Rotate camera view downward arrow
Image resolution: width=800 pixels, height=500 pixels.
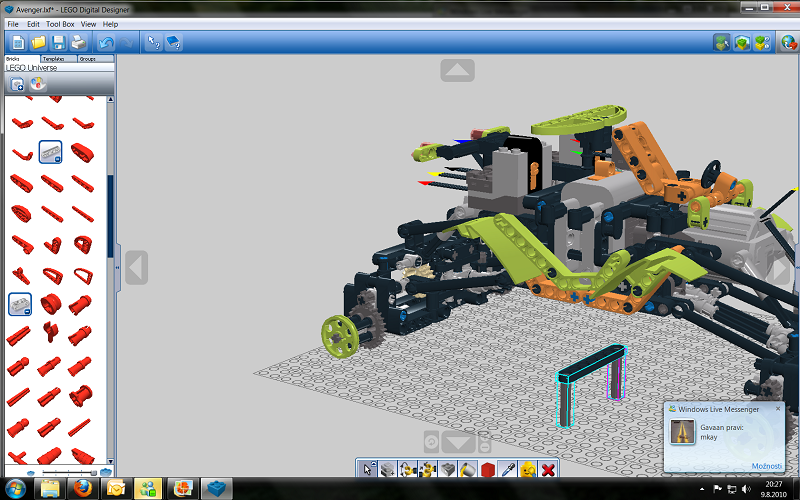(458, 442)
